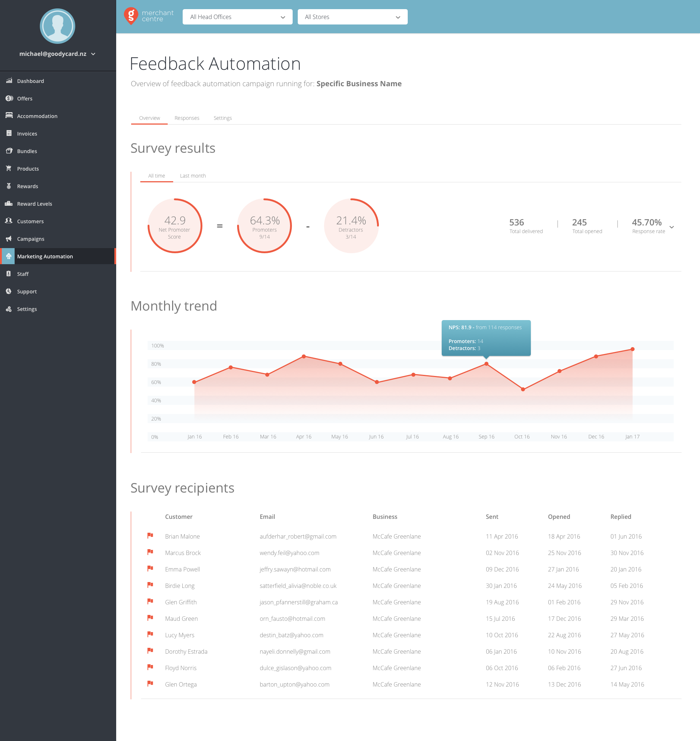The width and height of the screenshot is (700, 741).
Task: Select the All time survey filter
Action: point(157,176)
